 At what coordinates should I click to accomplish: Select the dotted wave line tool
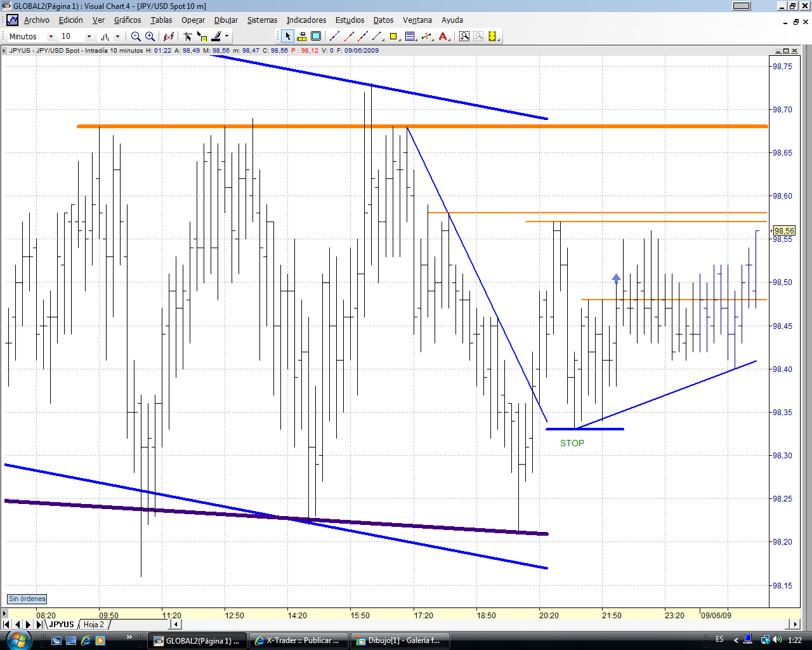click(426, 36)
